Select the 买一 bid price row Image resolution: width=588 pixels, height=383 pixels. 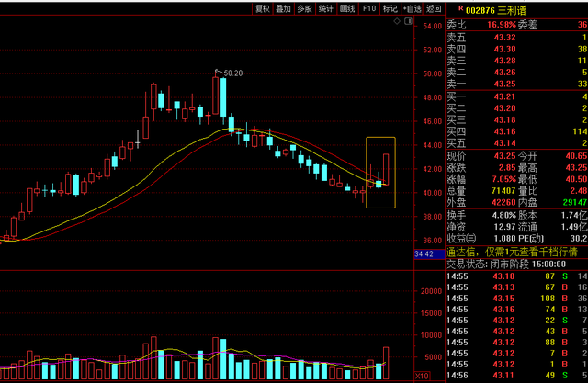tap(516, 96)
